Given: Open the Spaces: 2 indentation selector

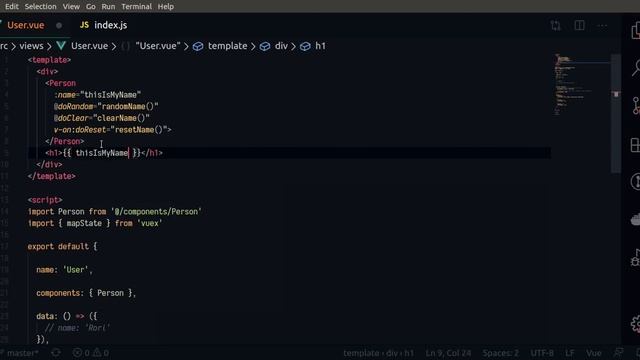Looking at the screenshot, I should 501,353.
